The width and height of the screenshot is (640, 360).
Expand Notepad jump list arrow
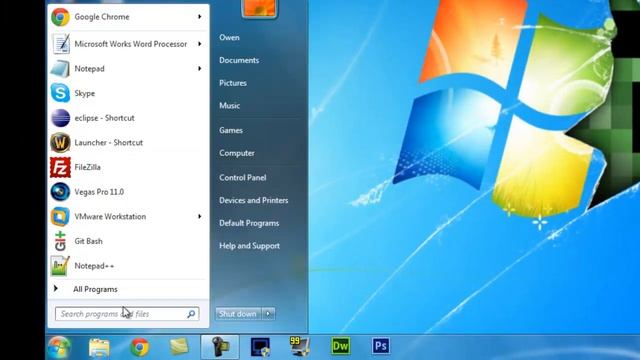[200, 69]
